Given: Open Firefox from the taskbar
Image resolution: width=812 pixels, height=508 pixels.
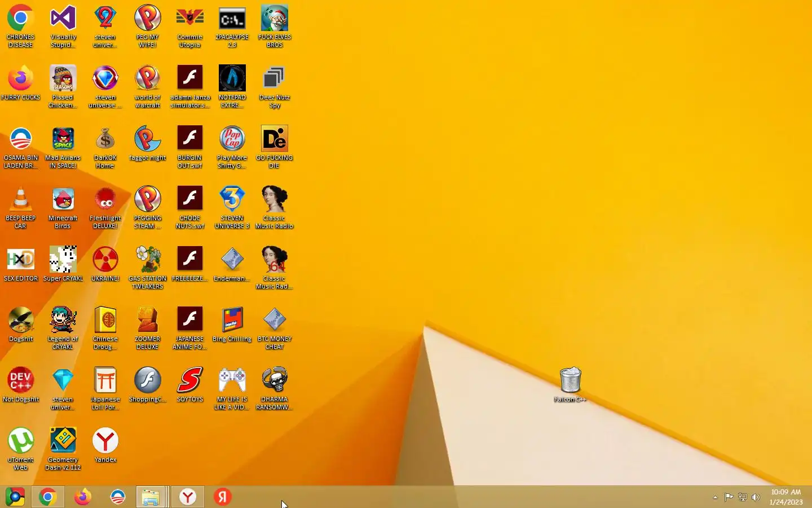Looking at the screenshot, I should (83, 497).
